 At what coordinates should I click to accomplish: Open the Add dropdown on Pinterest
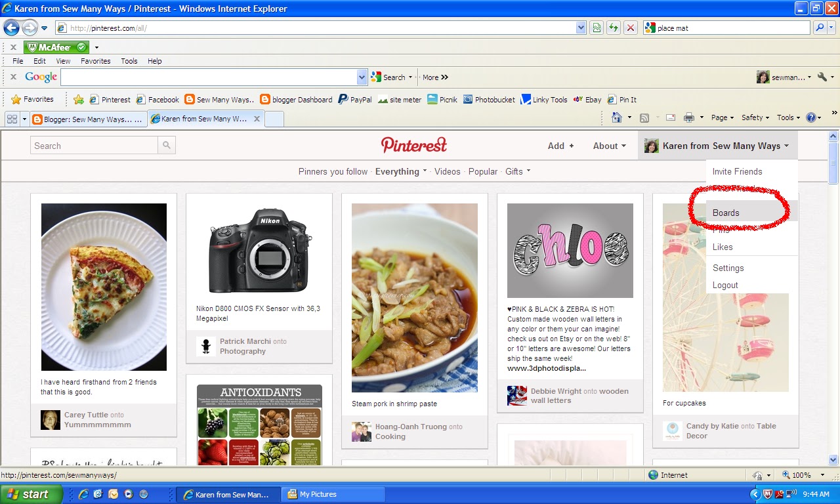coord(560,146)
